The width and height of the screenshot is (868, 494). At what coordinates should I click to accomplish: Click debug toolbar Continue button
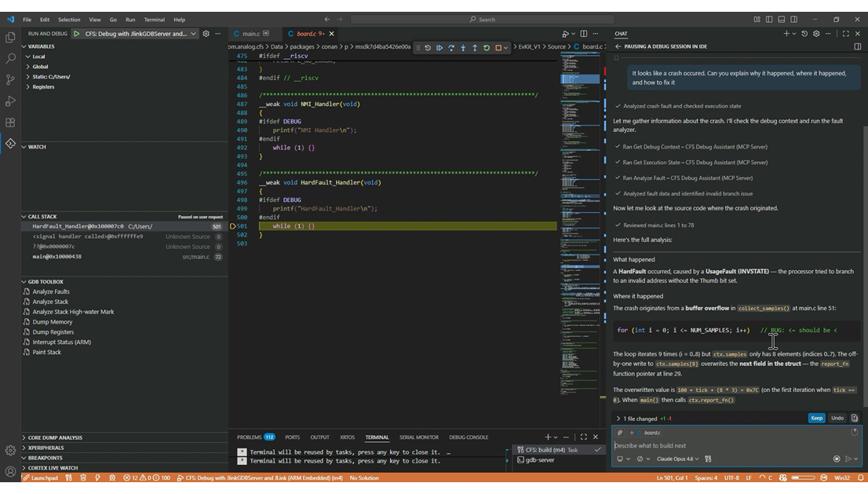click(x=439, y=48)
